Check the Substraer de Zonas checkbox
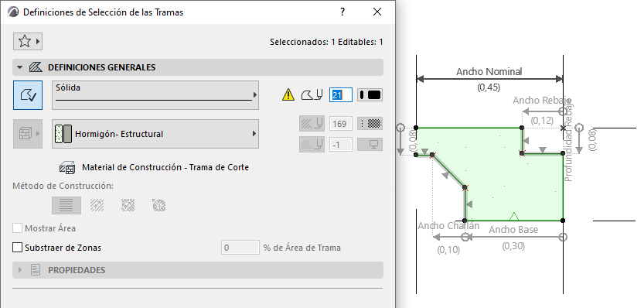This screenshot has height=308, width=644. coord(17,248)
